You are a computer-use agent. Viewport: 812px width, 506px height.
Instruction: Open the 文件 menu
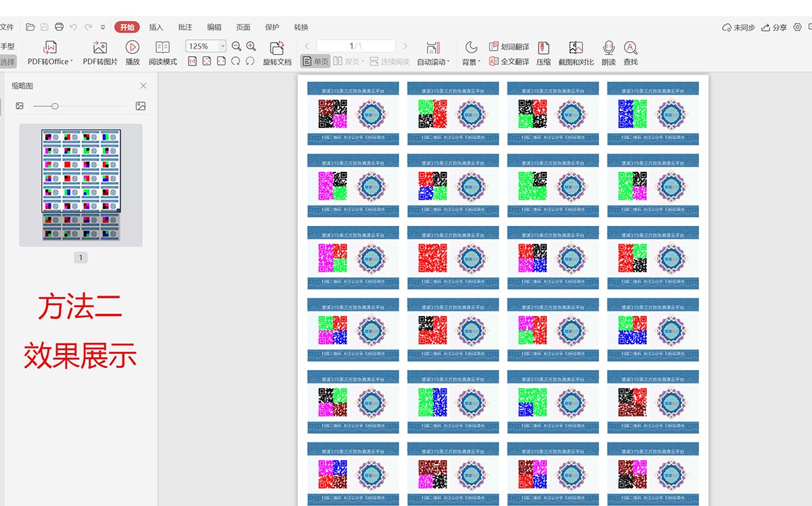pyautogui.click(x=7, y=27)
